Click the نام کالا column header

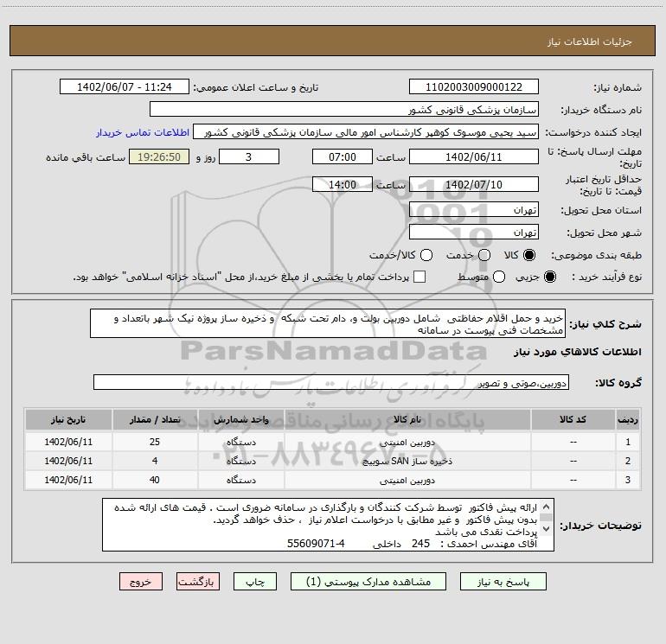click(x=407, y=420)
